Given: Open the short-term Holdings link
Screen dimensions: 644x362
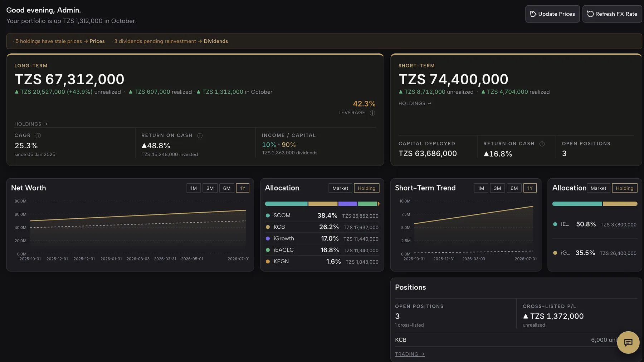Looking at the screenshot, I should (x=415, y=103).
